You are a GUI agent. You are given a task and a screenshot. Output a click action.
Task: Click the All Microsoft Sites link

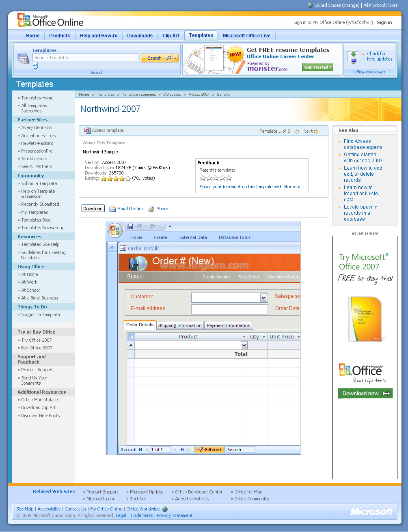pyautogui.click(x=381, y=5)
